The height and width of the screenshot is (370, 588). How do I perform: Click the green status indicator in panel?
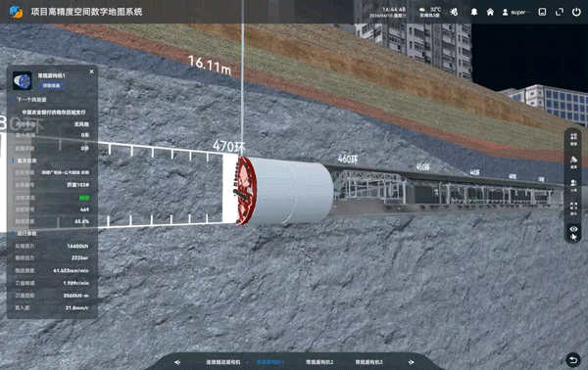[84, 198]
